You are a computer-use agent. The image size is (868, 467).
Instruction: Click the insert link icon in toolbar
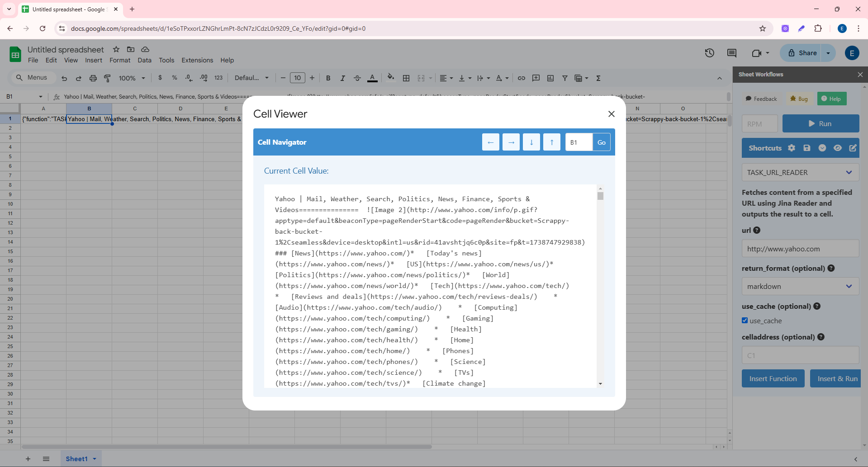[521, 78]
